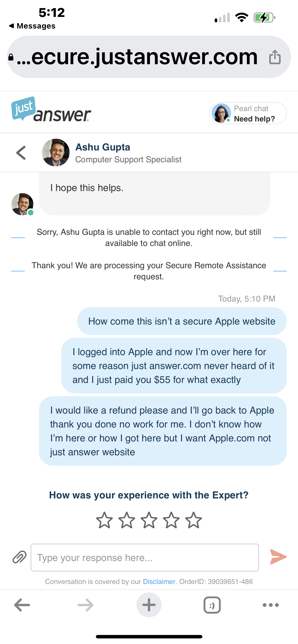Open the three-dot browser menu

[x=271, y=605]
